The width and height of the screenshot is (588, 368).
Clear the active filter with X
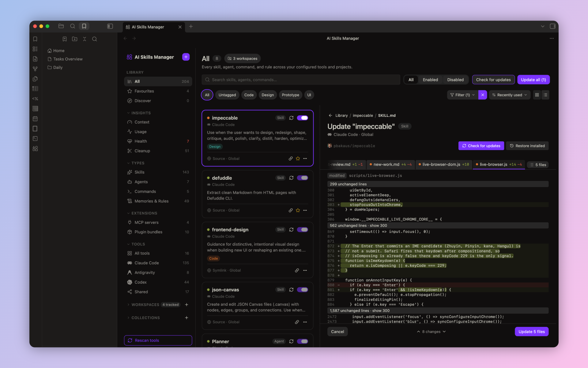[x=483, y=95]
